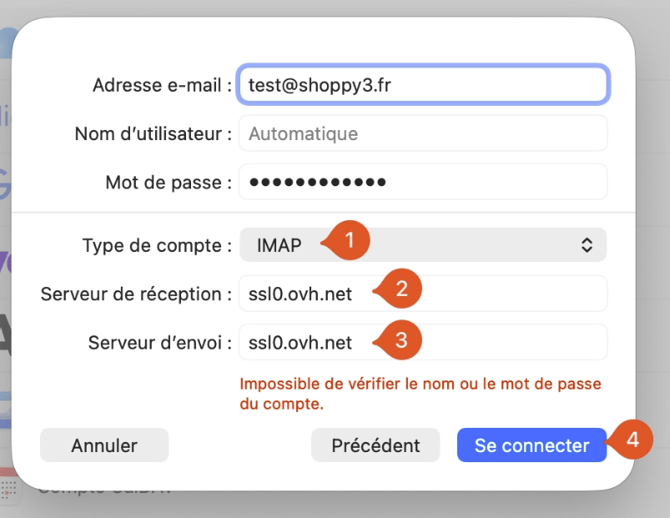Click the red Impossible de vérifier error message
Screen dimensions: 670x518
coord(420,394)
